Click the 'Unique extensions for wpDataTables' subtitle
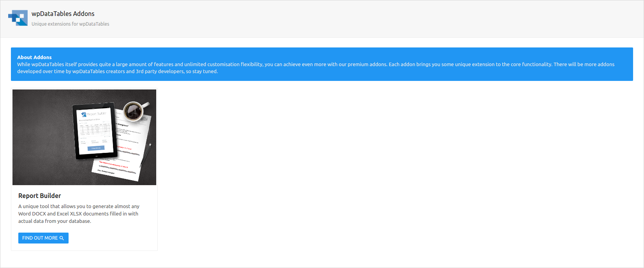Image resolution: width=644 pixels, height=268 pixels. click(x=70, y=24)
